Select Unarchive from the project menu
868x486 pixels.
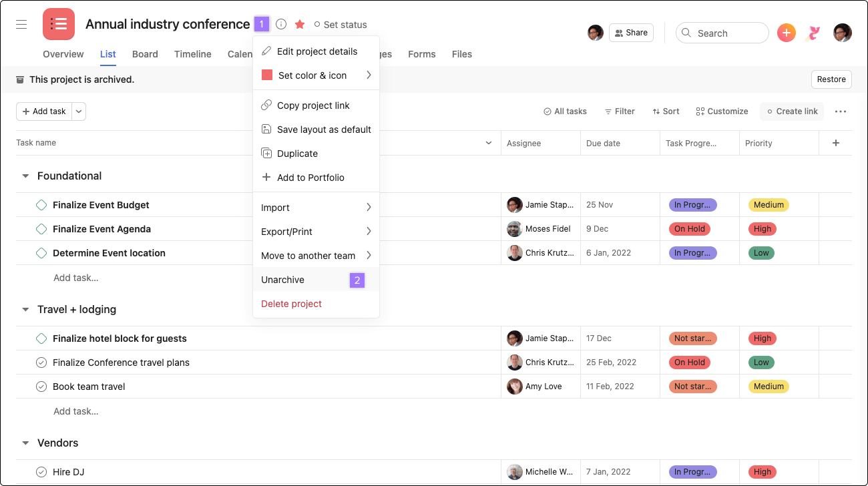point(283,280)
